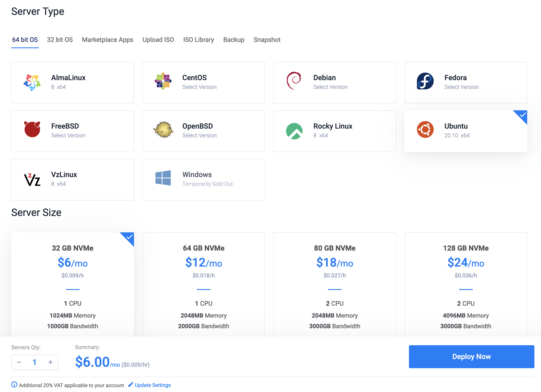Click the Debian swirl logo
This screenshot has height=392, width=541.
click(294, 81)
